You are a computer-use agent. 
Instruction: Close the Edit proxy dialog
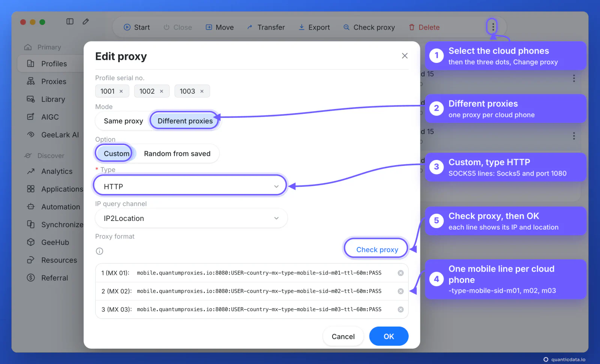(405, 56)
